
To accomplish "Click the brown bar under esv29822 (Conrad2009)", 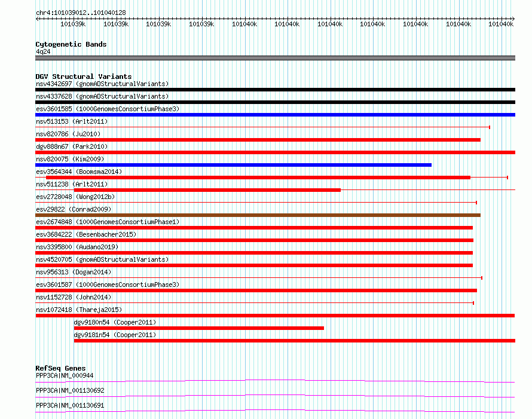I will pyautogui.click(x=258, y=215).
